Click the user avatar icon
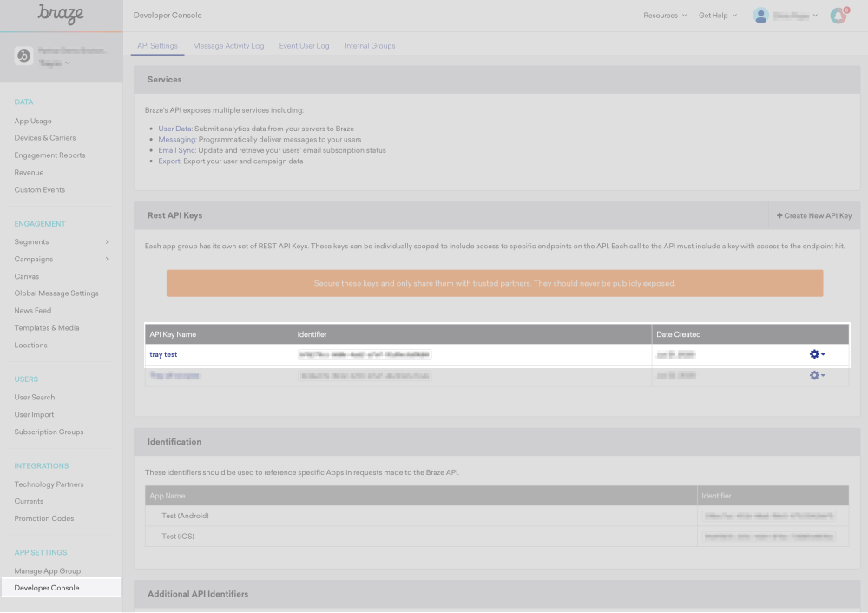 pos(761,15)
